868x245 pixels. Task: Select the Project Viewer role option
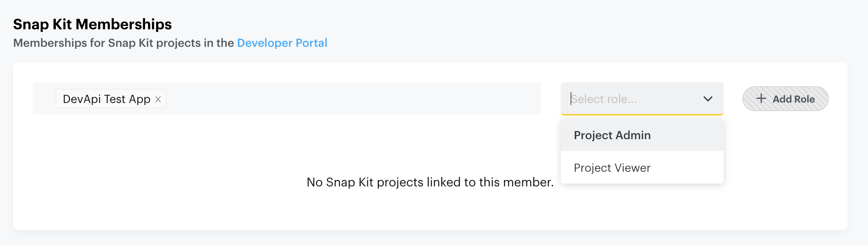[x=612, y=168]
